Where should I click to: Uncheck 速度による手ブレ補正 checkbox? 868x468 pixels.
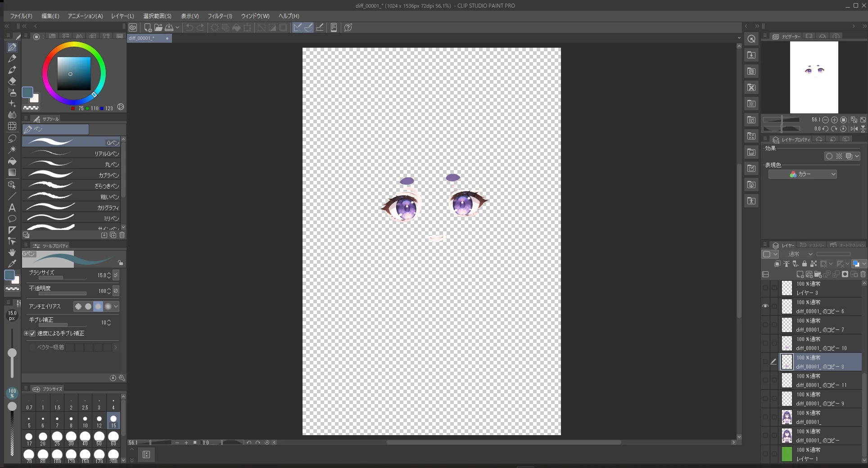tap(32, 333)
